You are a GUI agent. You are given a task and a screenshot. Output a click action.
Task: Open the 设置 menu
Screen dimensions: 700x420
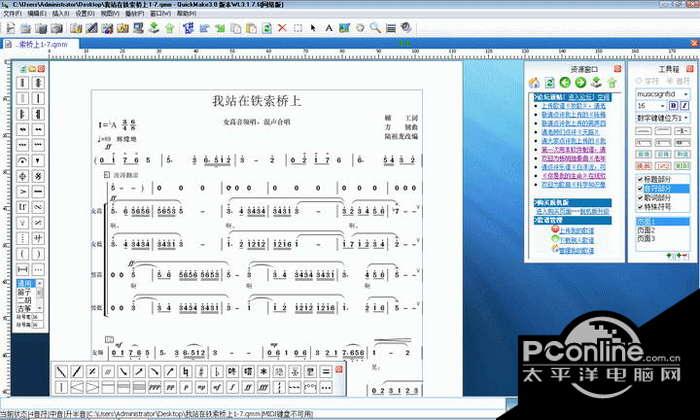pyautogui.click(x=85, y=13)
